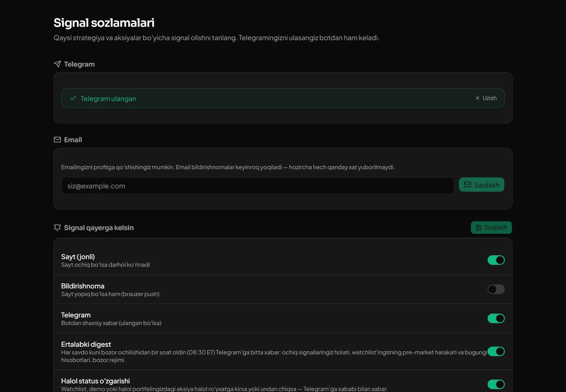Viewport: 566px width, 392px height.
Task: Select the Ertalabki digest row label
Action: (86, 345)
